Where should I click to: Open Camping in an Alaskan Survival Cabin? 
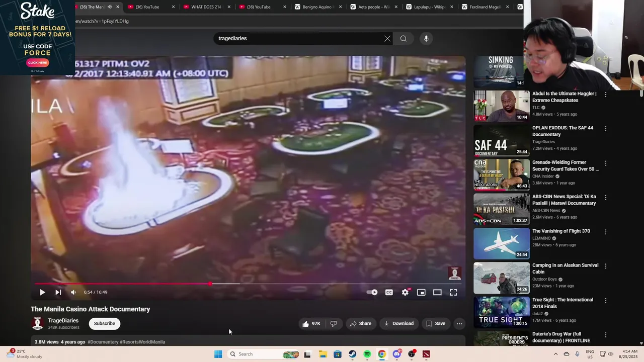[566, 268]
